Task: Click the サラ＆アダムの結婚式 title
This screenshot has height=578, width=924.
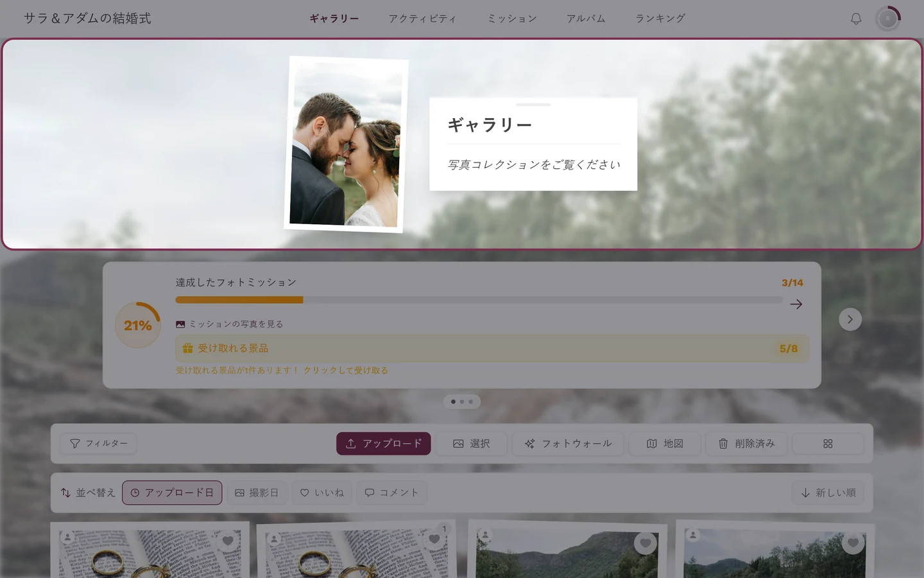Action: coord(87,19)
